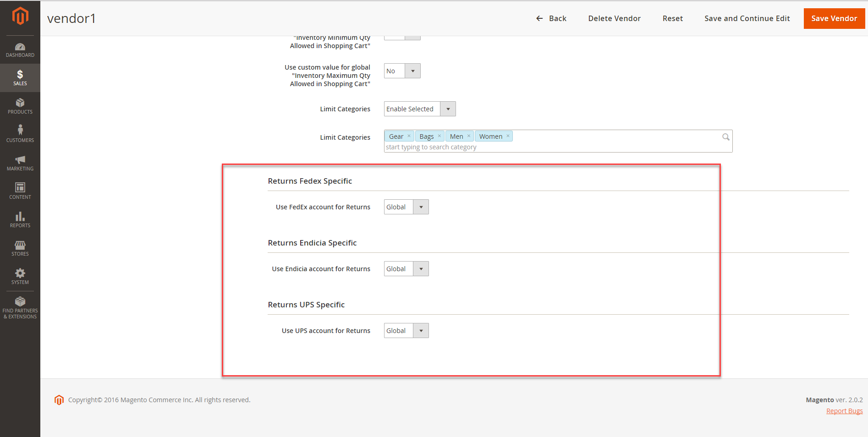Click the Magento ver. 2.0.2 text
868x437 pixels.
tap(834, 400)
